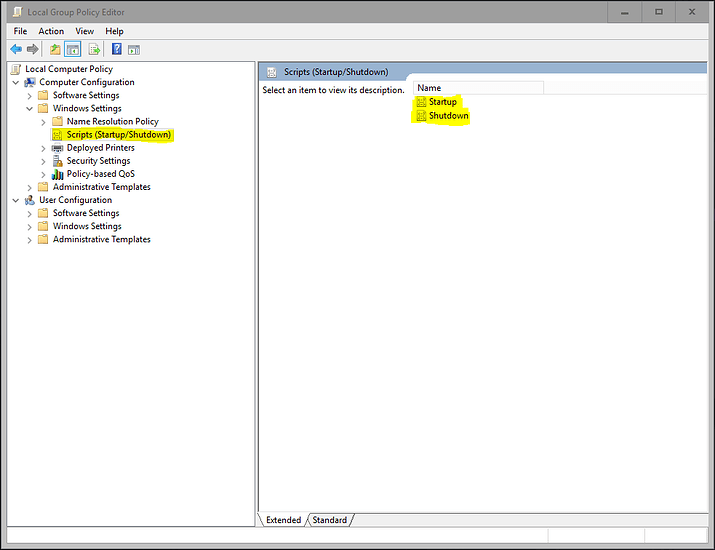Select Administrative Templates under User Configuration
Image resolution: width=715 pixels, height=550 pixels.
click(x=102, y=240)
